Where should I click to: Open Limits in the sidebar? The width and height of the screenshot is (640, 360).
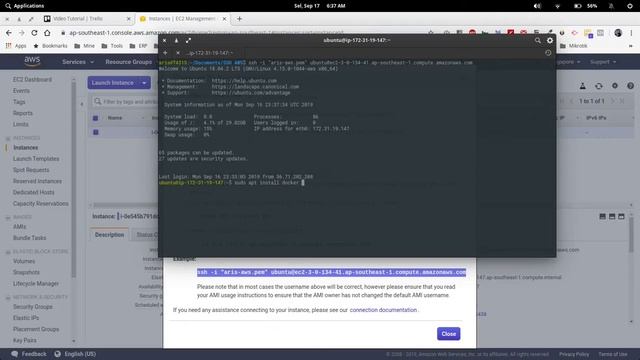20,124
